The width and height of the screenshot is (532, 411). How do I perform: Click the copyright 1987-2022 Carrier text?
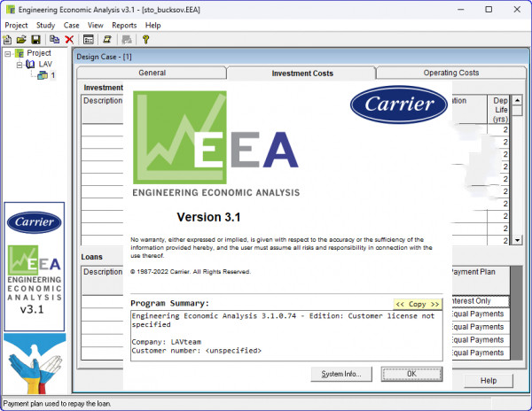(191, 272)
